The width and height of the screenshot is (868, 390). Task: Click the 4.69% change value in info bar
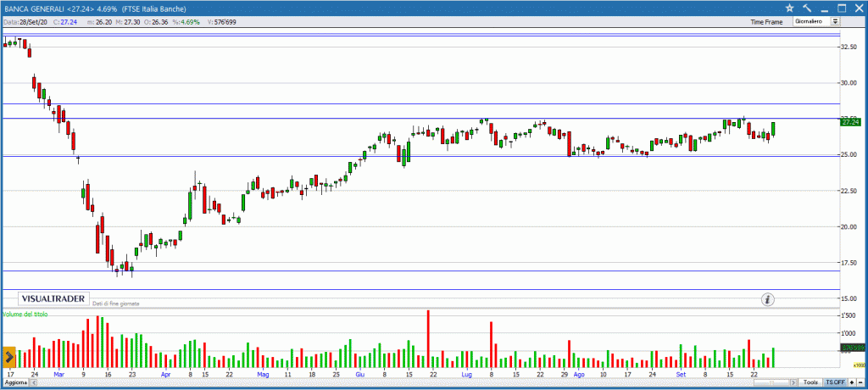click(x=190, y=22)
